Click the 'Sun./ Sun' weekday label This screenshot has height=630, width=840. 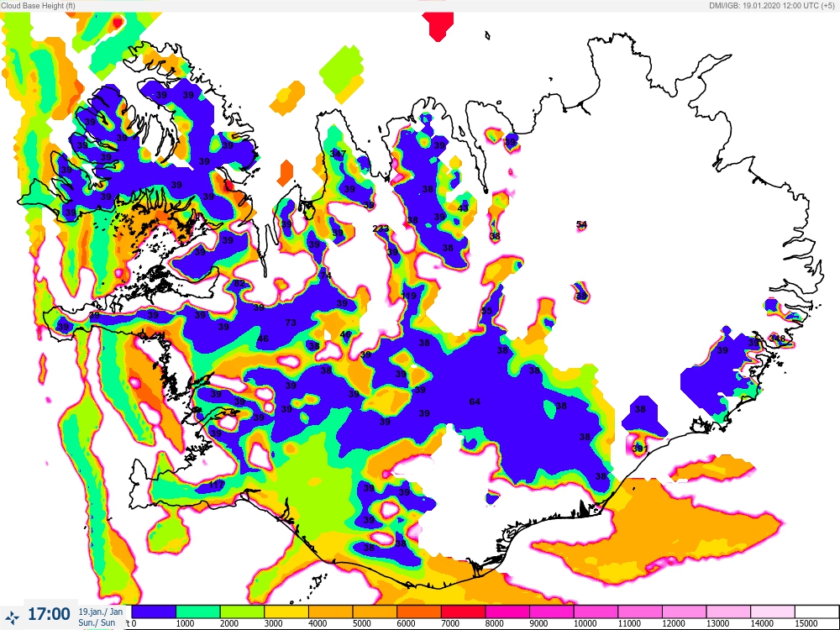coord(97,623)
